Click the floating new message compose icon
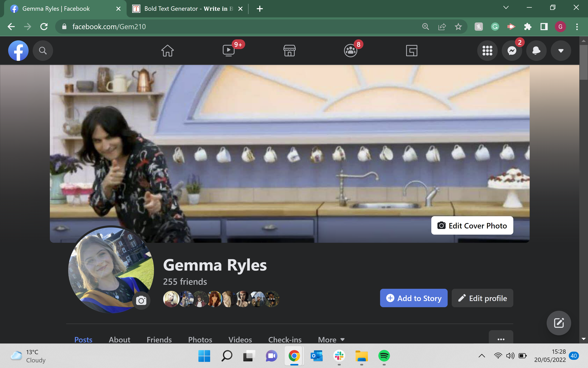The height and width of the screenshot is (368, 588). tap(559, 323)
